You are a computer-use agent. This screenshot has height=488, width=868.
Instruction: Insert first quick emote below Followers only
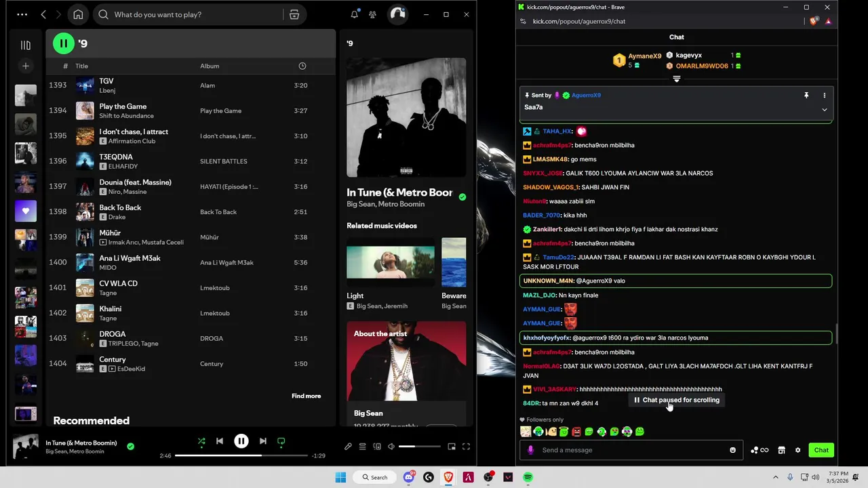coord(526,432)
